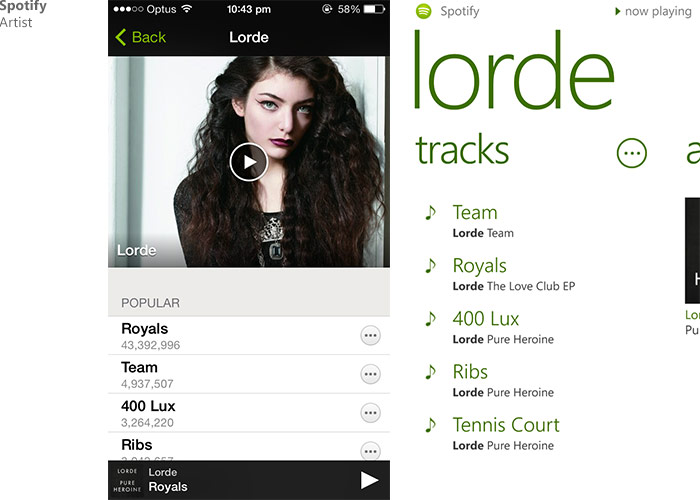Play Lorde from the artist photo button
Image resolution: width=700 pixels, height=500 pixels.
point(249,162)
